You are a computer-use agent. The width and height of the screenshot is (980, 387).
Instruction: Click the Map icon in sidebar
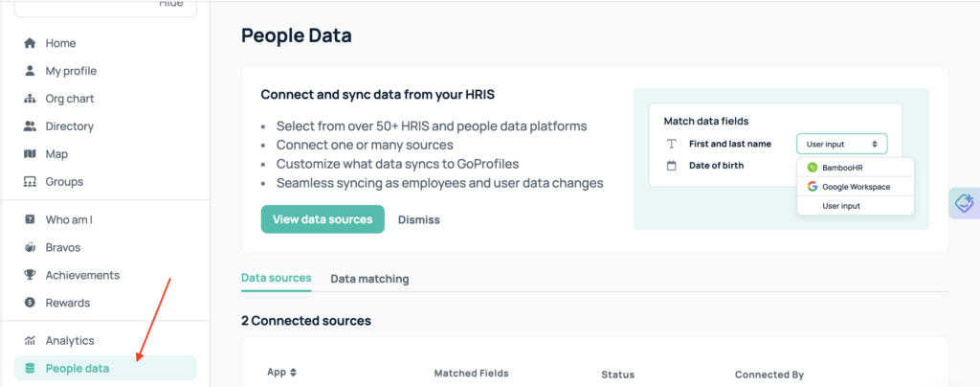(30, 154)
